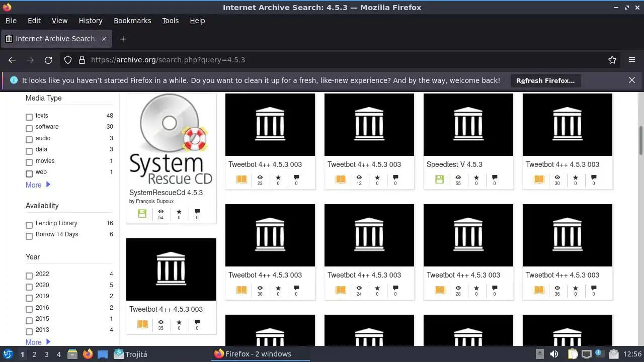Enable the audio media type filter

29,139
